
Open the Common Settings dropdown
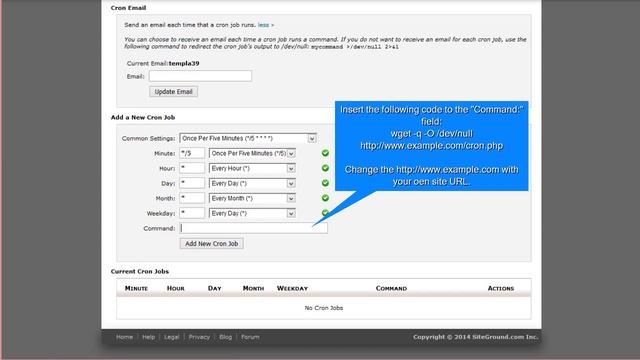[x=248, y=138]
